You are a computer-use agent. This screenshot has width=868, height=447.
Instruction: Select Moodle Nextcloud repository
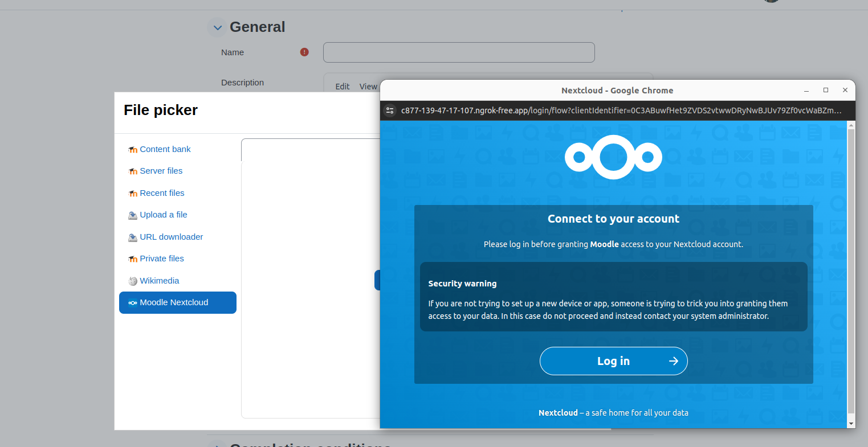pyautogui.click(x=178, y=302)
